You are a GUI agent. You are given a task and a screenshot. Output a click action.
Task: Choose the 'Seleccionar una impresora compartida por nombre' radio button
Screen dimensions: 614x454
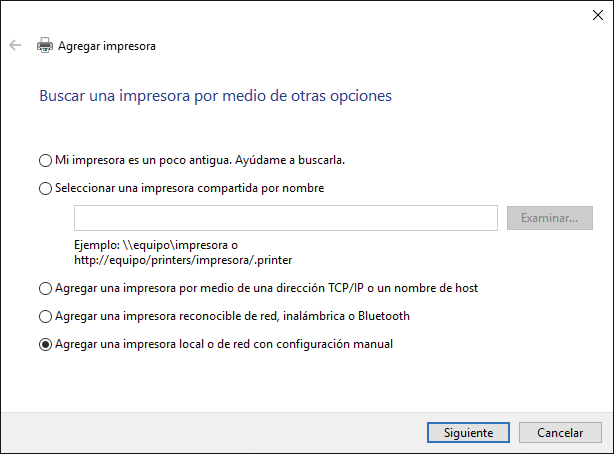[44, 188]
